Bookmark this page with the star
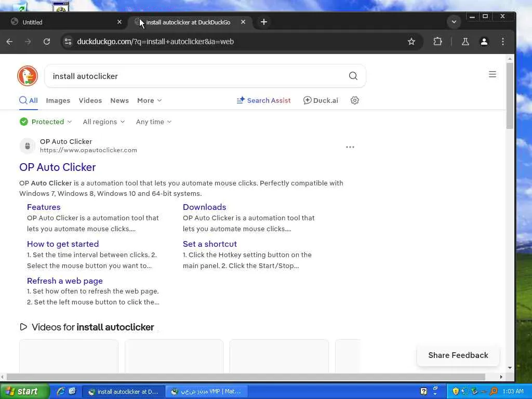 411,42
